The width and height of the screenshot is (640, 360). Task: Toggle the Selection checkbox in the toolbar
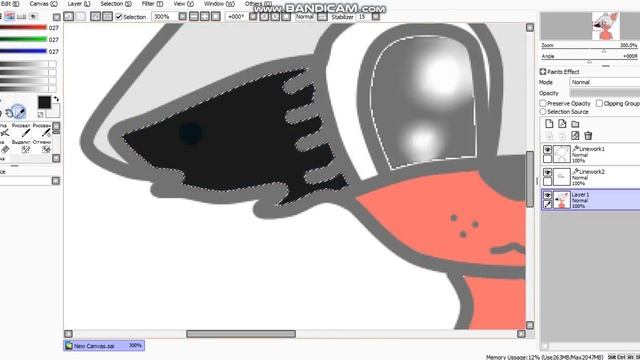(x=119, y=17)
